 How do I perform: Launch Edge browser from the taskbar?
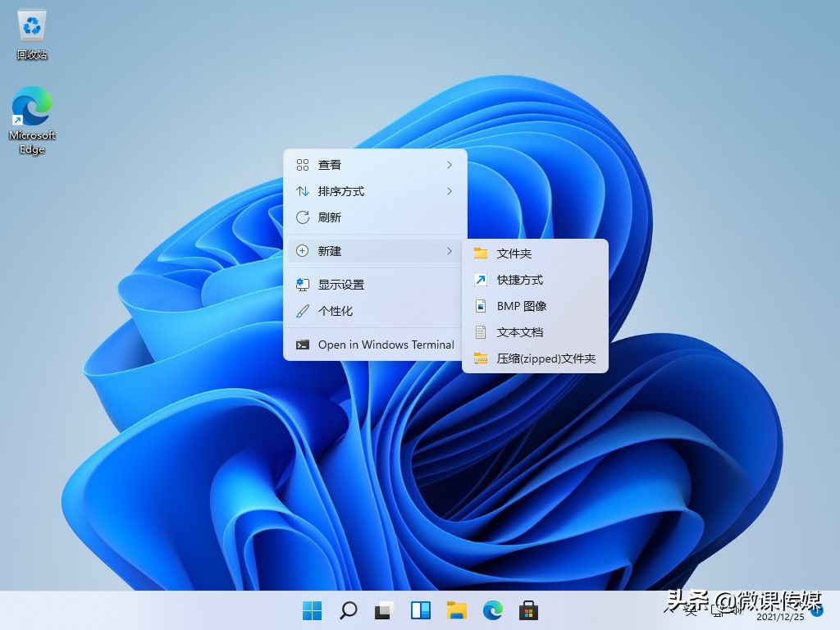(492, 610)
